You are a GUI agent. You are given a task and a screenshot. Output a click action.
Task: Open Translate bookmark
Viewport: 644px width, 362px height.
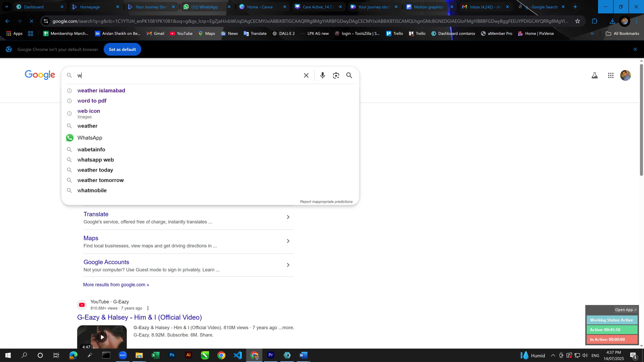pyautogui.click(x=255, y=34)
